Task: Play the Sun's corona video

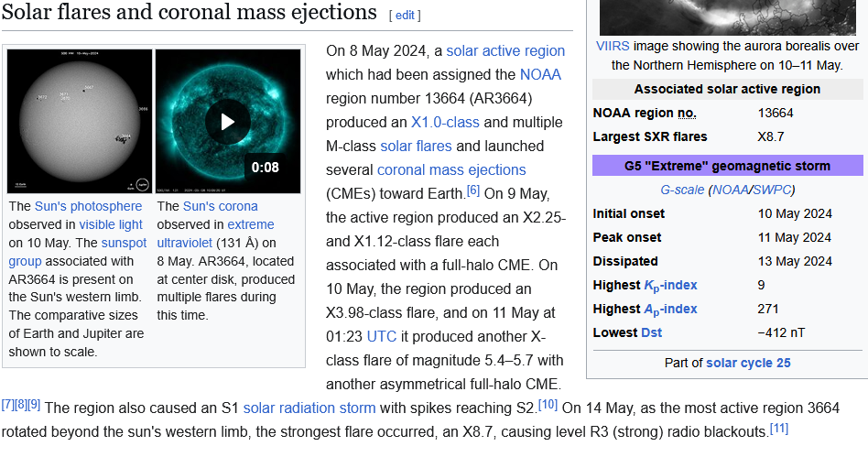Action: pos(227,121)
